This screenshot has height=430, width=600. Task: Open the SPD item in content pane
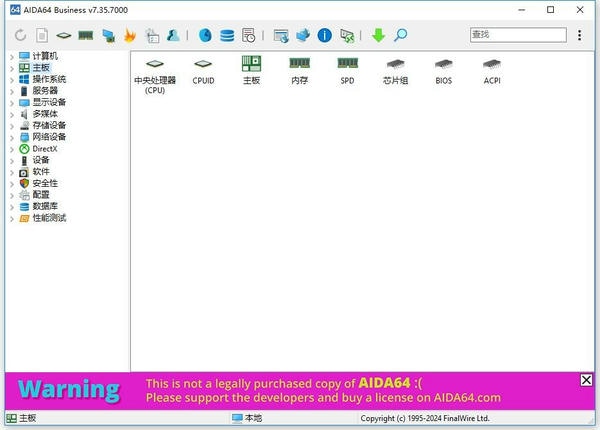pos(347,71)
